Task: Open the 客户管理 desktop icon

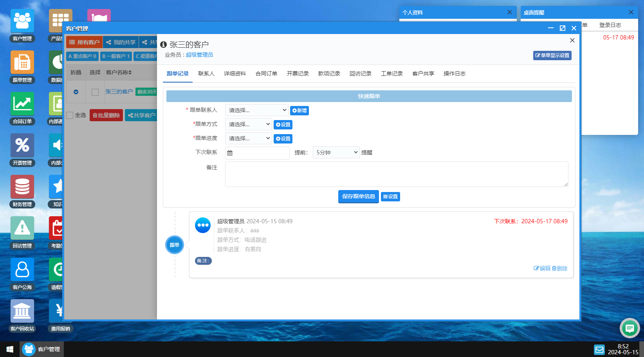Action: click(x=22, y=21)
